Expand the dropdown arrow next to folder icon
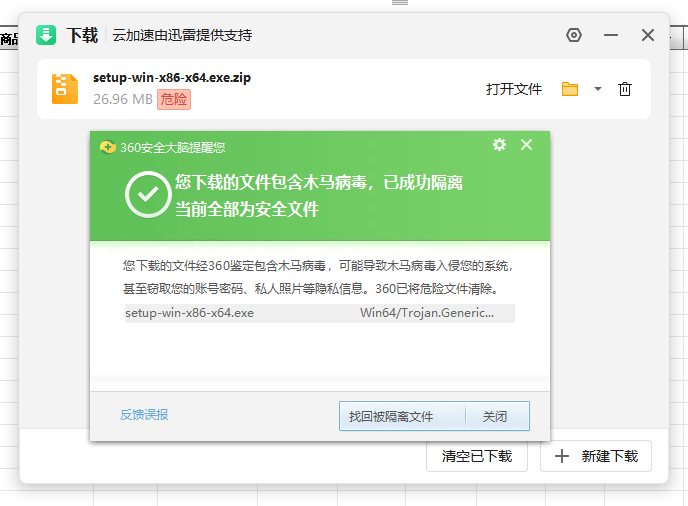Screen dimensions: 688x506 (x=598, y=89)
